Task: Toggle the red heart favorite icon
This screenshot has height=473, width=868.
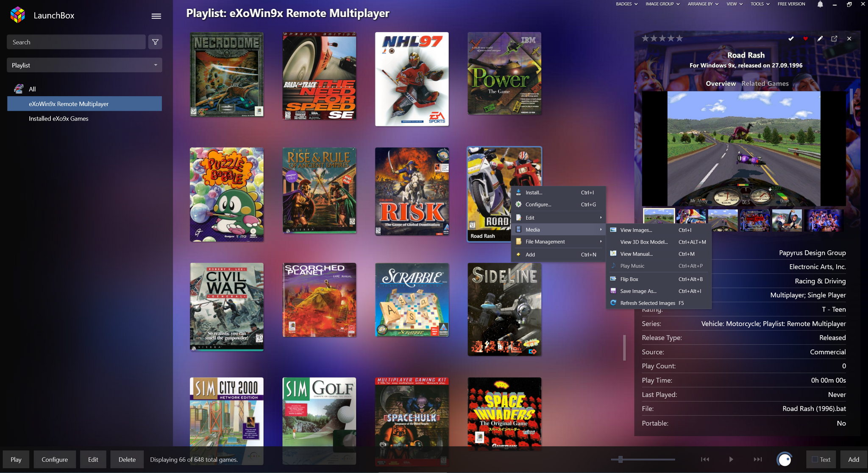Action: pyautogui.click(x=805, y=39)
